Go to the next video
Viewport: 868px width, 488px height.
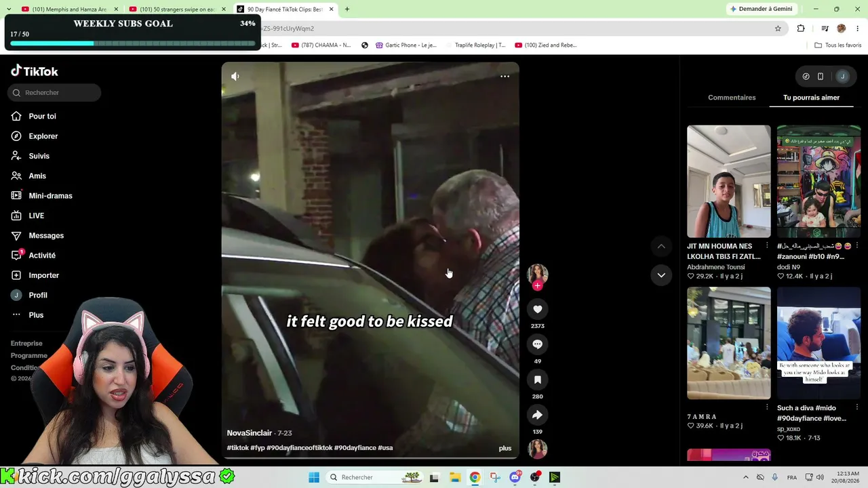coord(661,274)
